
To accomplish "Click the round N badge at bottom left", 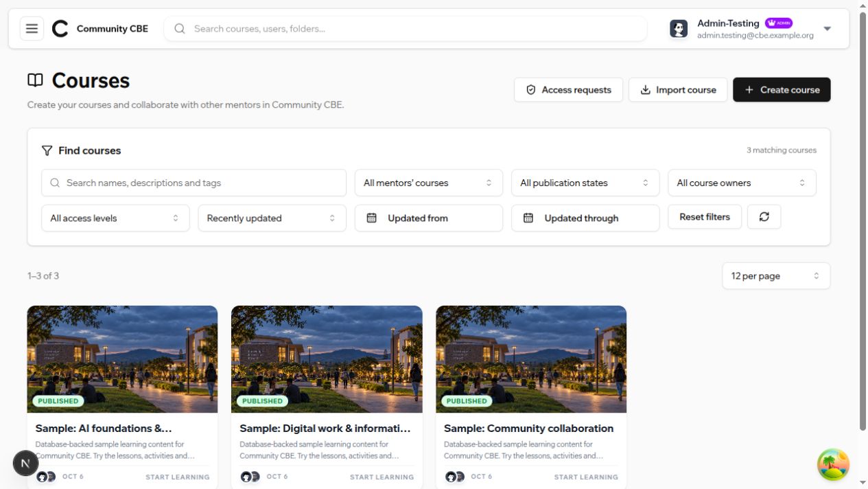I will click(x=25, y=463).
